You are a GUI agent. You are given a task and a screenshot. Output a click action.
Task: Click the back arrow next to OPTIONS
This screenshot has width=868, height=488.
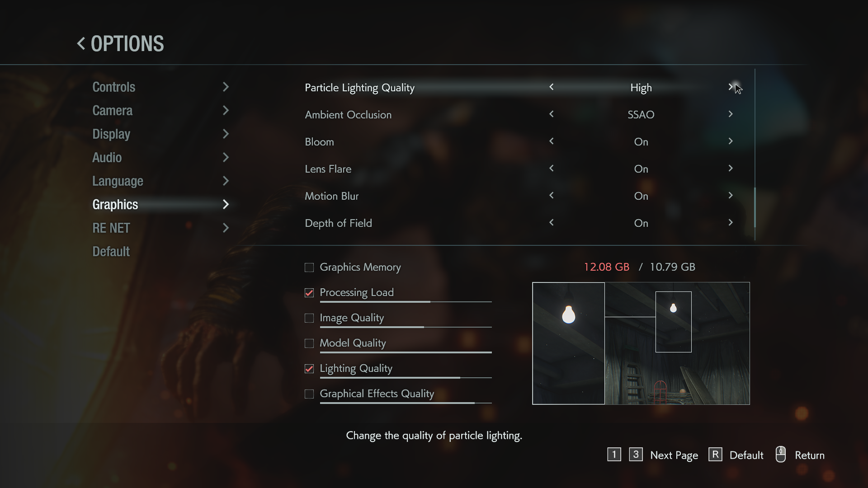(81, 43)
